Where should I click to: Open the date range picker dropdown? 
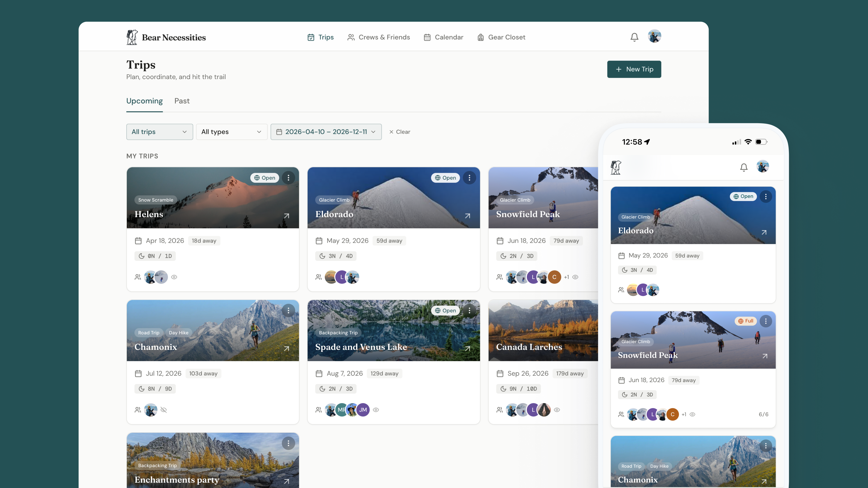tap(326, 132)
